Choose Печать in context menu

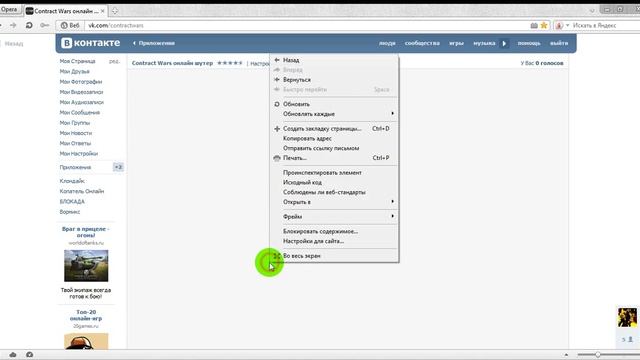(x=334, y=158)
